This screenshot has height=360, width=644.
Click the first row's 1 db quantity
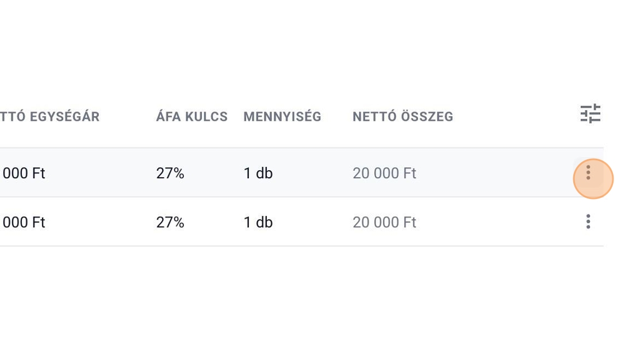(258, 173)
